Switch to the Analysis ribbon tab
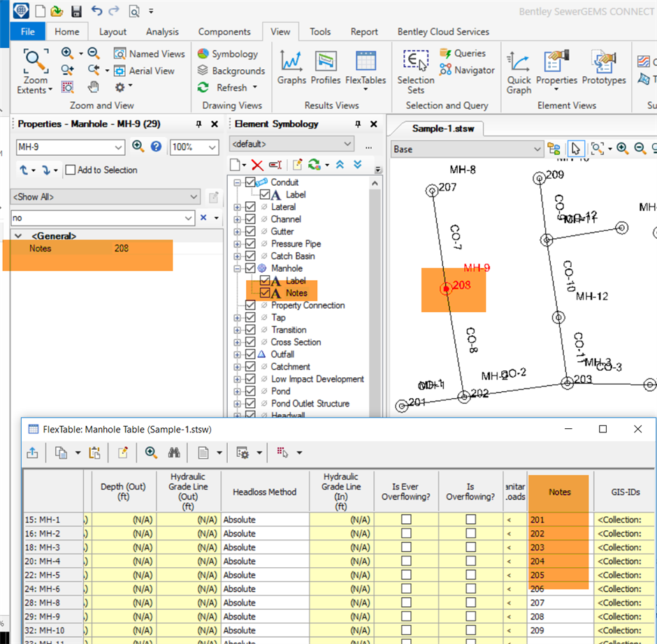 click(x=162, y=32)
